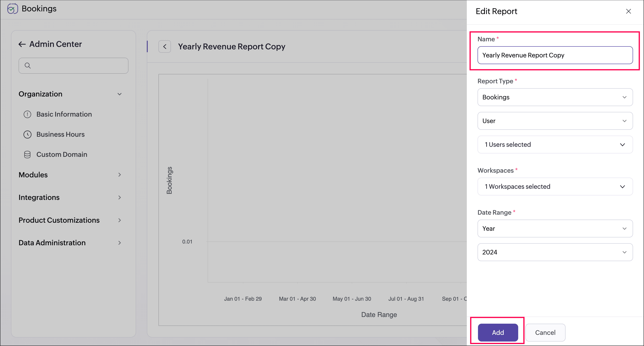Expand the Modules section
This screenshot has width=644, height=346.
point(120,175)
